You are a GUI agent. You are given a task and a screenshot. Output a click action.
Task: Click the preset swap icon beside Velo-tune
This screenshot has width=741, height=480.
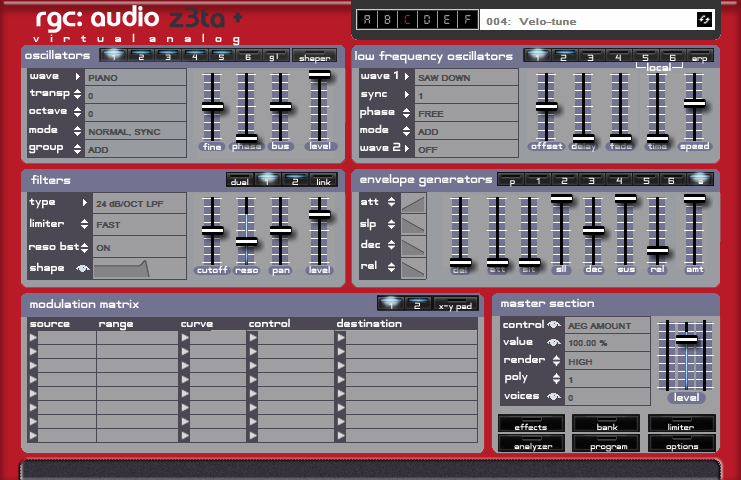click(x=704, y=20)
